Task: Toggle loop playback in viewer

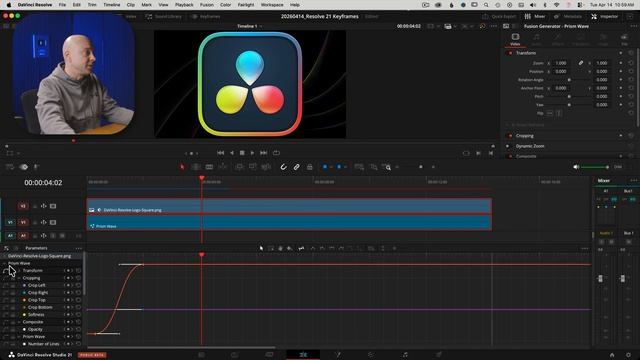Action: (x=276, y=153)
